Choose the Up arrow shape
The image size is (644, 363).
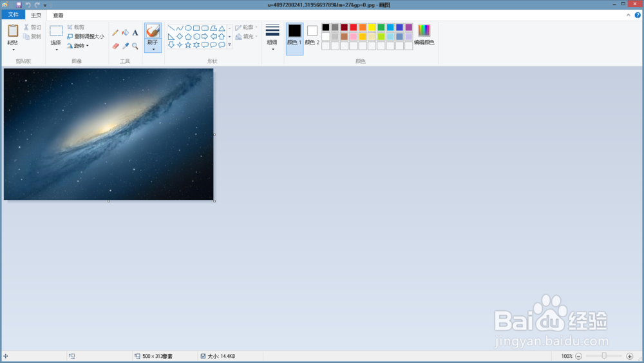point(222,37)
